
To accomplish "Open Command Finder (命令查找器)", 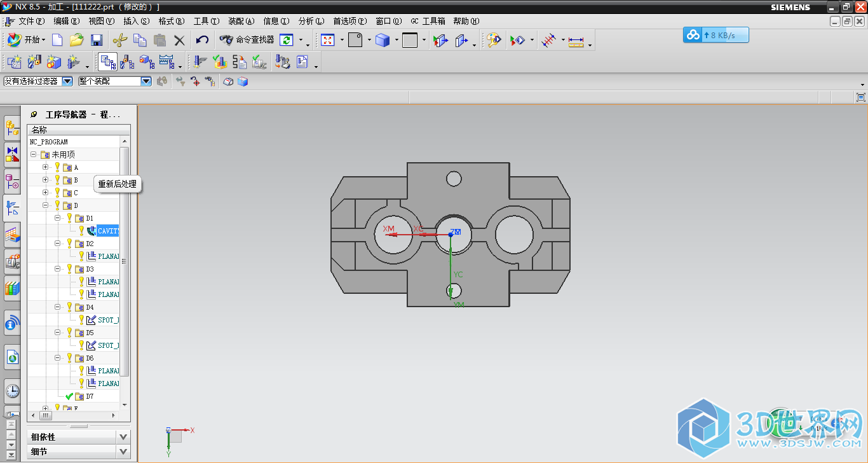I will click(x=247, y=40).
